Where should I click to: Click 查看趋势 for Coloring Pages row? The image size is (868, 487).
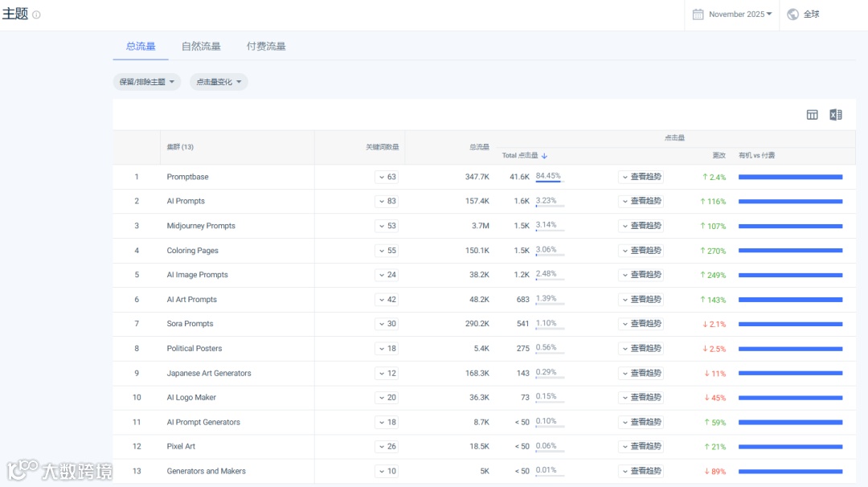click(x=641, y=250)
